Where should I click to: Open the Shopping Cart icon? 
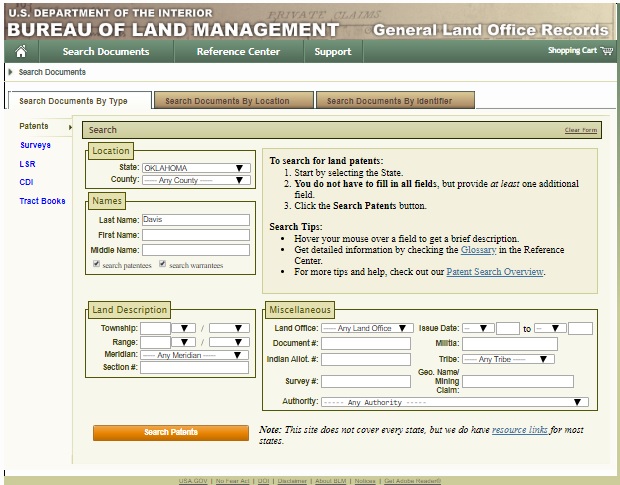pos(606,51)
